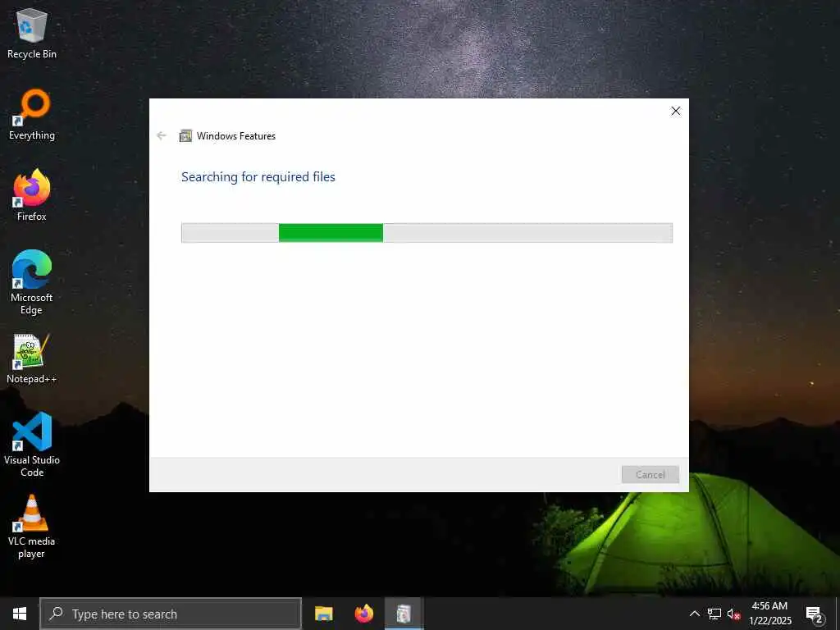
Task: Click the Windows Features title icon
Action: 185,136
